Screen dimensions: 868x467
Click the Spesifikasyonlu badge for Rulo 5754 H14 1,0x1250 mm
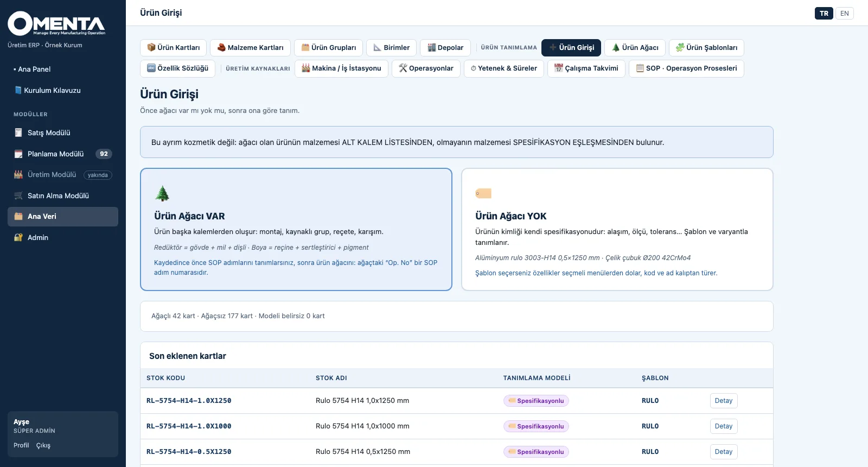point(536,401)
